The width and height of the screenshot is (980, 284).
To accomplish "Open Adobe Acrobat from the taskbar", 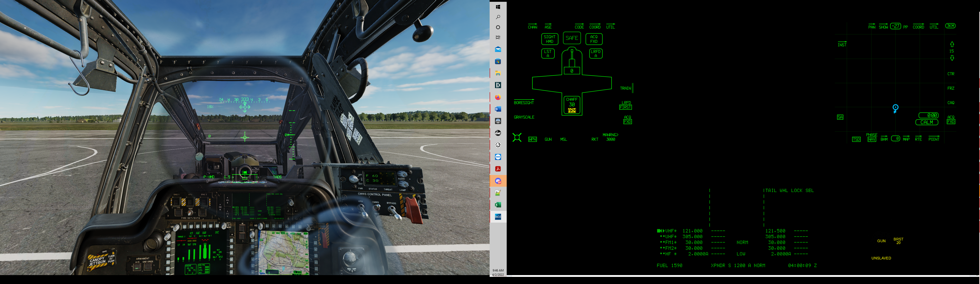I will coord(498,169).
